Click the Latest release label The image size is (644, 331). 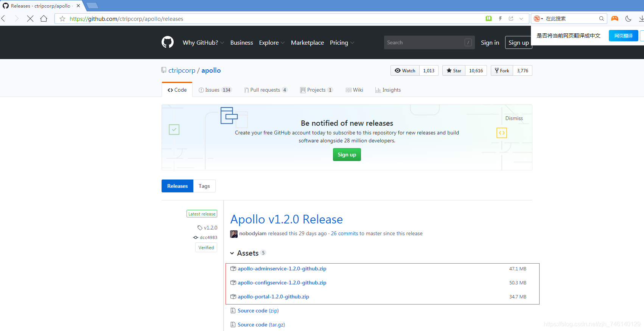tap(202, 214)
